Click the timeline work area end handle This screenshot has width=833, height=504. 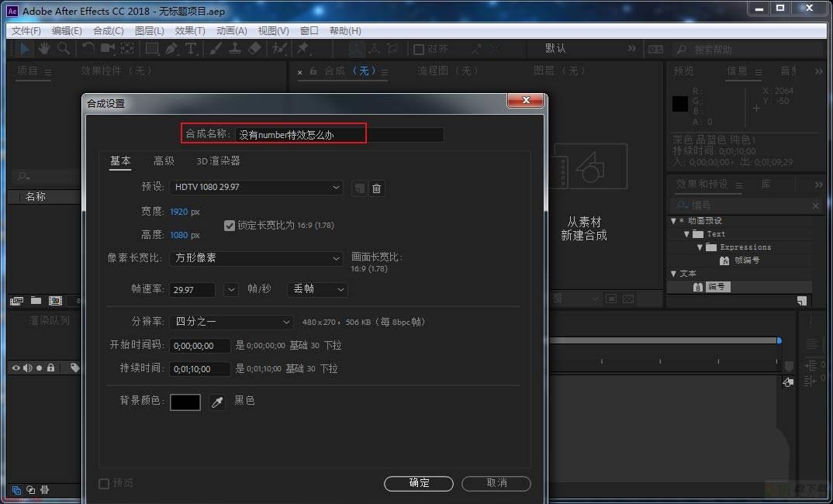pyautogui.click(x=779, y=340)
